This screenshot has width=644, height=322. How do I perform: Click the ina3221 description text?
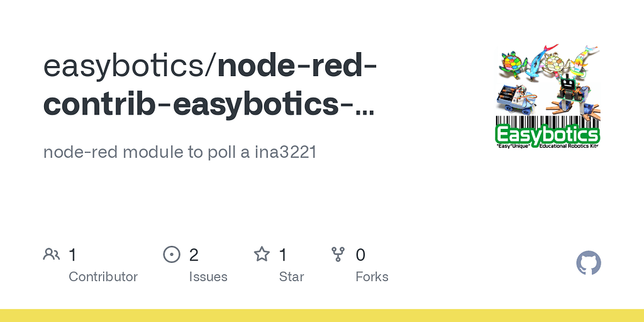click(180, 152)
